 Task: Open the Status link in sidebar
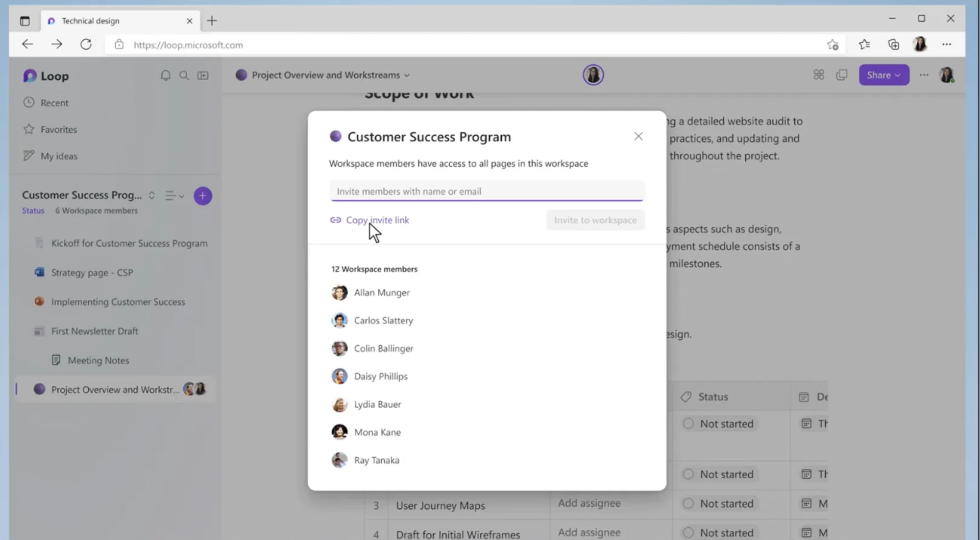(33, 210)
